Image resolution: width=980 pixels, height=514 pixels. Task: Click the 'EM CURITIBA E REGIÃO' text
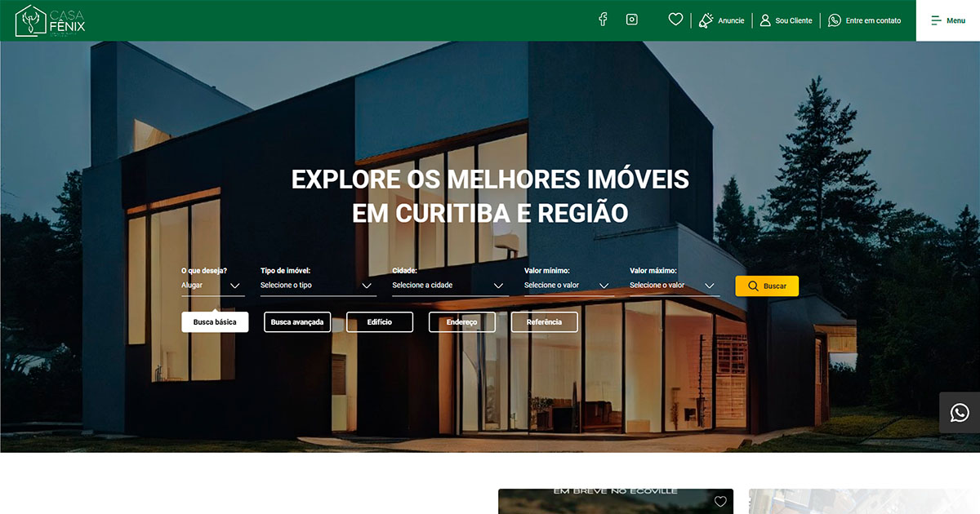coord(490,214)
